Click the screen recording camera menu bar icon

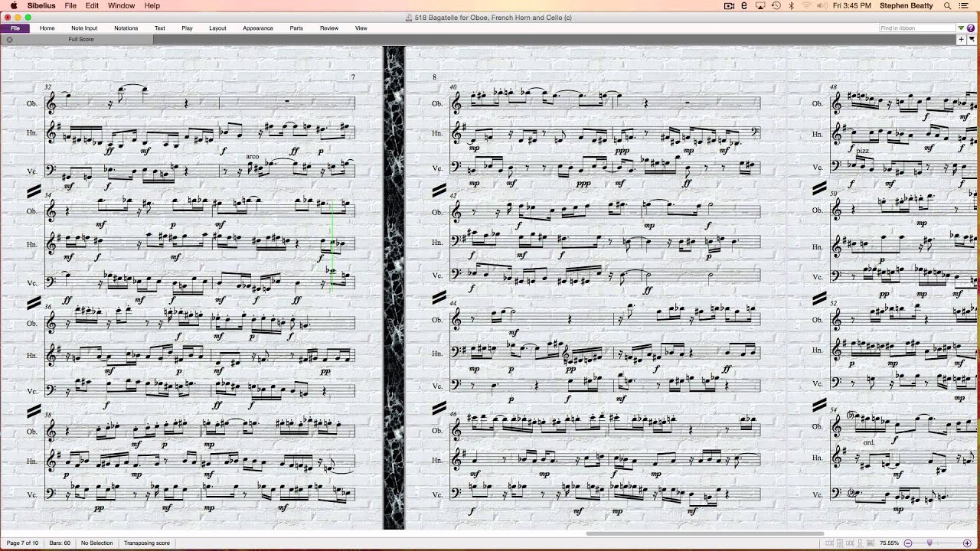pyautogui.click(x=729, y=5)
